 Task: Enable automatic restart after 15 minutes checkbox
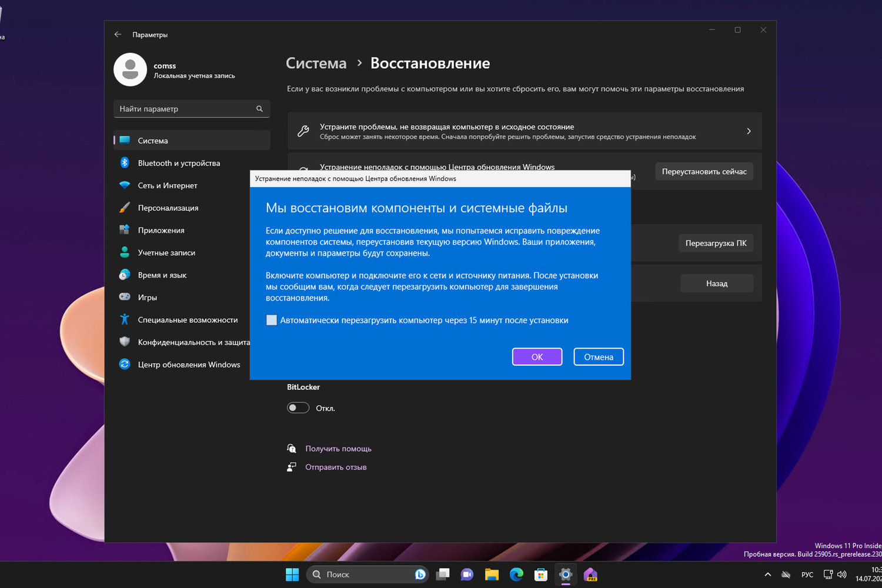point(271,320)
